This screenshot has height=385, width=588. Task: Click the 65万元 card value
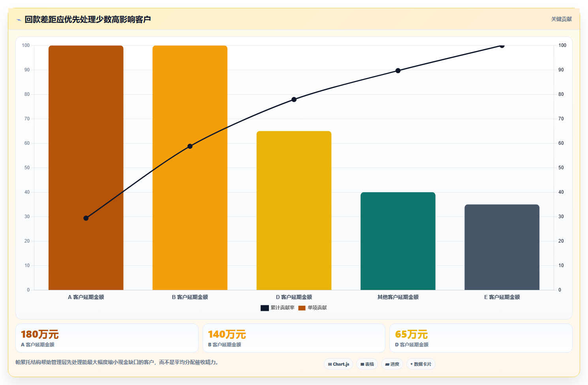click(x=411, y=335)
